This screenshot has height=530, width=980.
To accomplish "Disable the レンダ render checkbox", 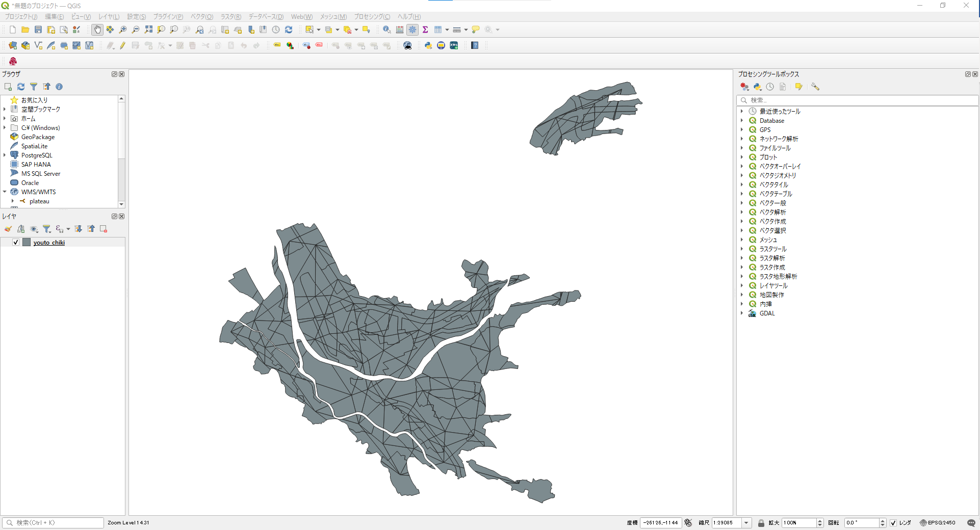I will 893,523.
